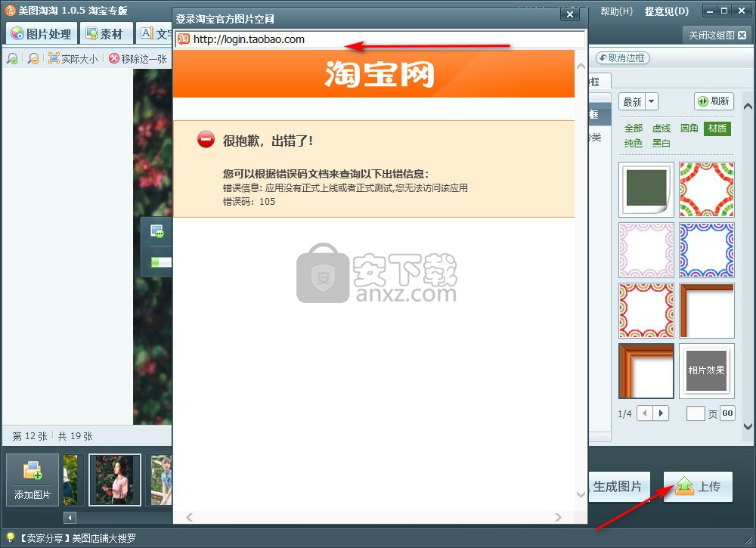Select the dark green paper frame swatch

646,189
